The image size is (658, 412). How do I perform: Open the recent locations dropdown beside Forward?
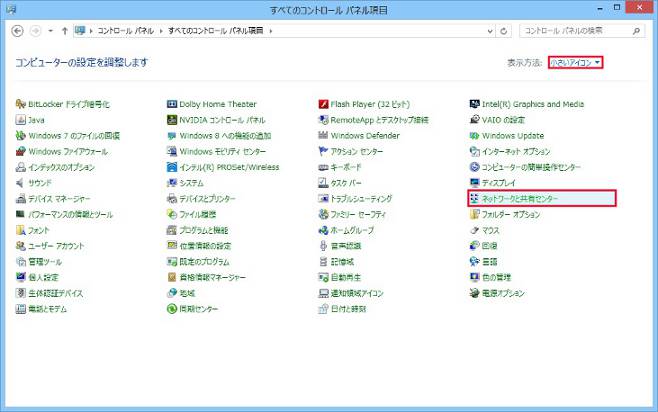50,31
